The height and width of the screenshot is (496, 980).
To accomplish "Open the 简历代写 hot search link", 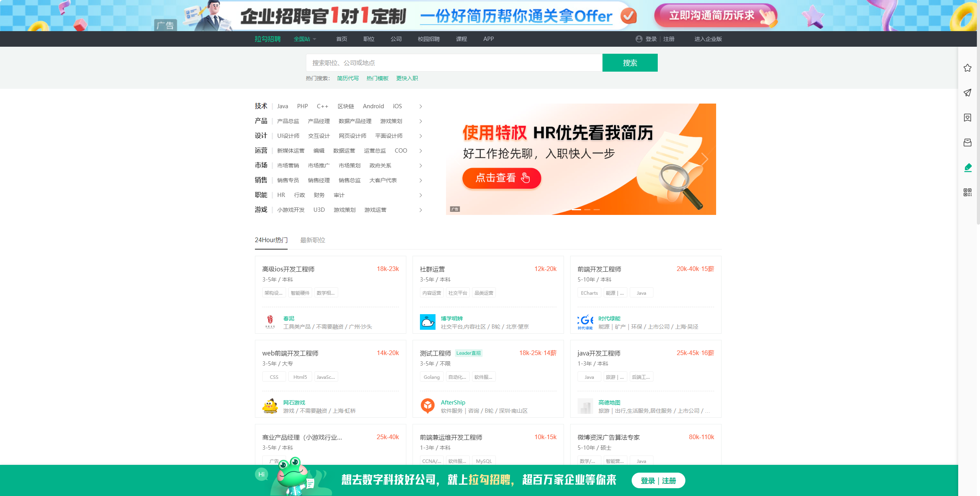I will [348, 78].
